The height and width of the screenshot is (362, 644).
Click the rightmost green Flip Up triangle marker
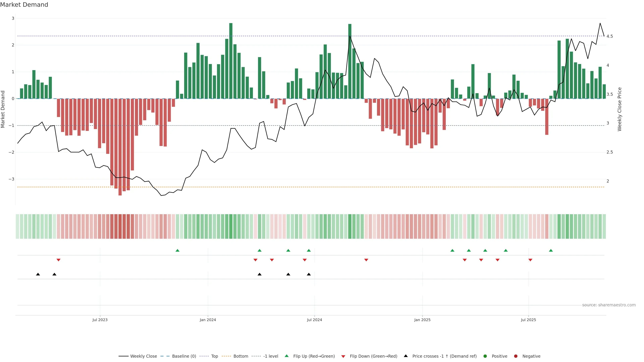coord(551,250)
